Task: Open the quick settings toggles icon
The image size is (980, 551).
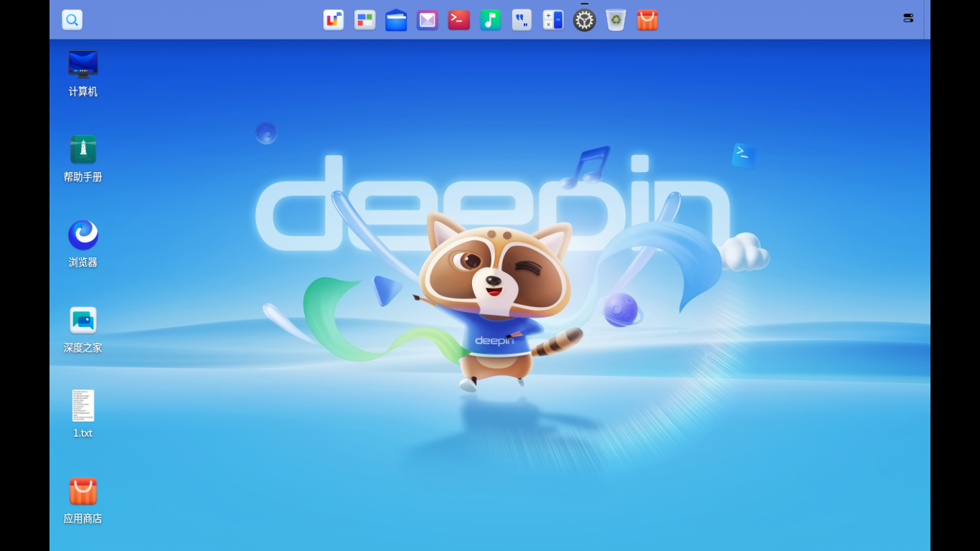Action: (908, 18)
